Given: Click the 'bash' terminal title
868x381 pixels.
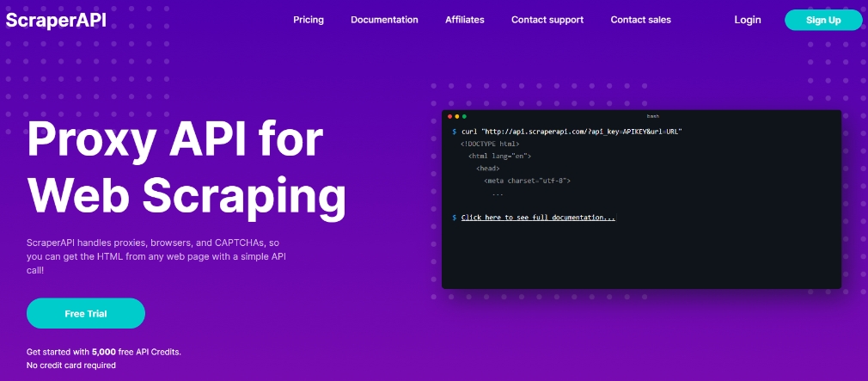Looking at the screenshot, I should (652, 116).
